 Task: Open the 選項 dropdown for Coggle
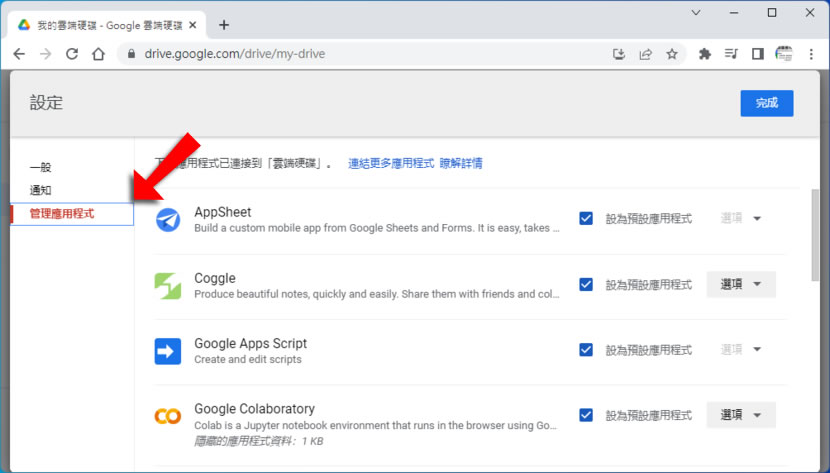(x=741, y=284)
